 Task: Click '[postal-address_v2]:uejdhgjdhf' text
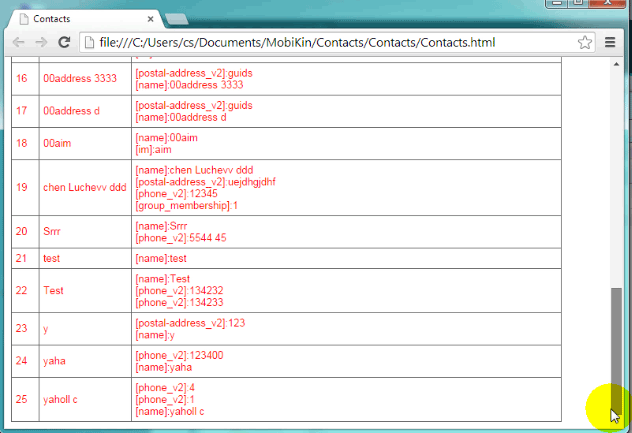click(x=206, y=182)
